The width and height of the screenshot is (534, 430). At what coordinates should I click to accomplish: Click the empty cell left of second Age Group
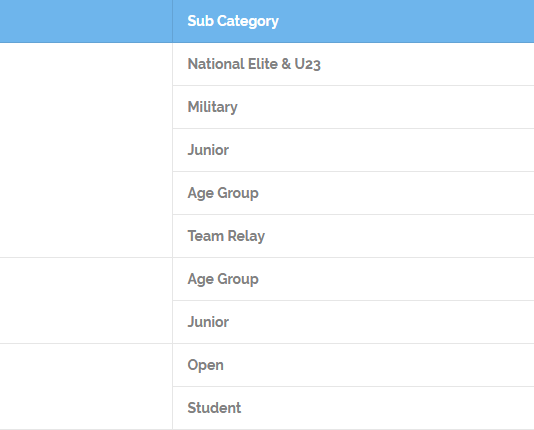tap(86, 301)
